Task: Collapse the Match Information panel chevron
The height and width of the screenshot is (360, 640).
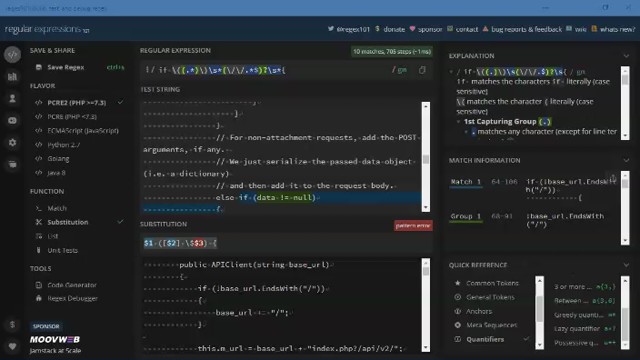Action: (x=626, y=160)
